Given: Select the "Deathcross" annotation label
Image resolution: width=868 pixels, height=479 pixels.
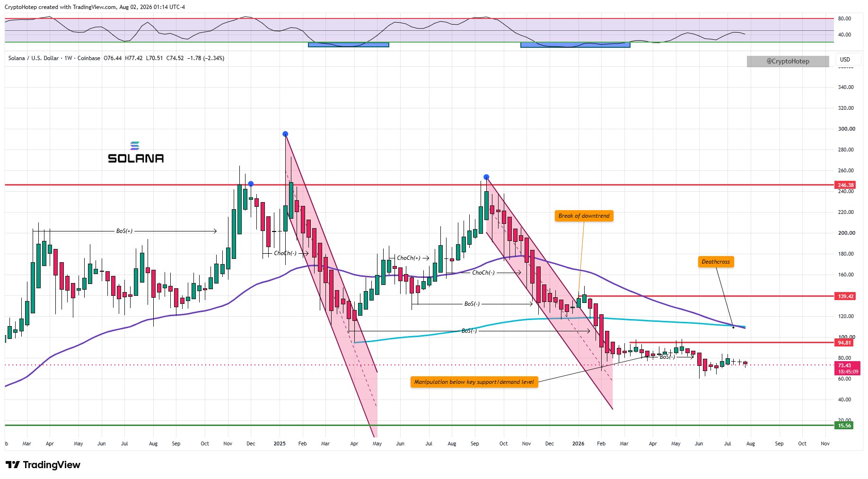Looking at the screenshot, I should coord(716,262).
